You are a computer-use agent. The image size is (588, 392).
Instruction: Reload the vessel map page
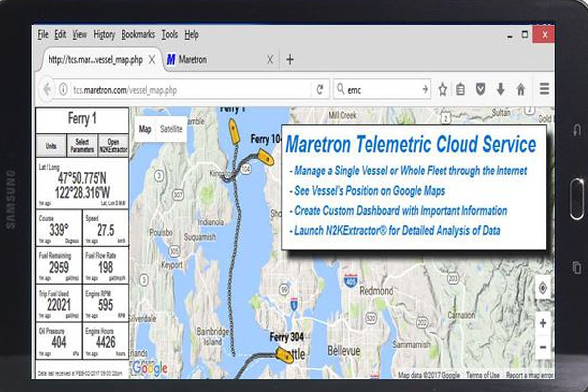click(320, 89)
